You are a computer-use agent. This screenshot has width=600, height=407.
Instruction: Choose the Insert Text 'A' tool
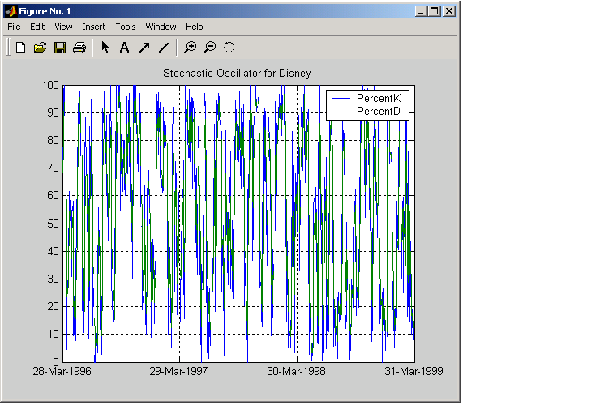(x=124, y=48)
